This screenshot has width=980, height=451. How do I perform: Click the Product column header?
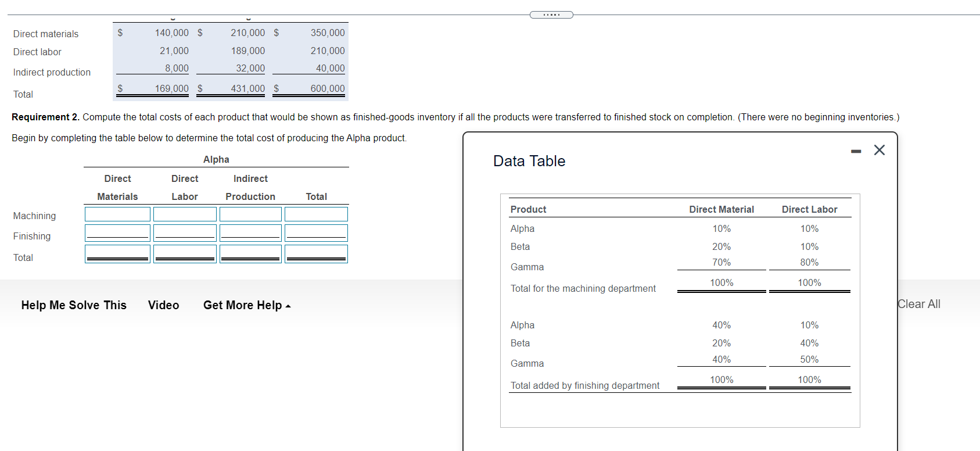tap(528, 210)
